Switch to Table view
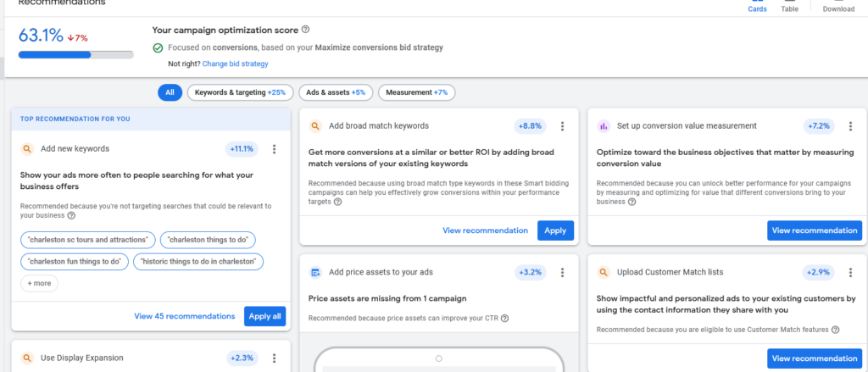 (x=789, y=6)
